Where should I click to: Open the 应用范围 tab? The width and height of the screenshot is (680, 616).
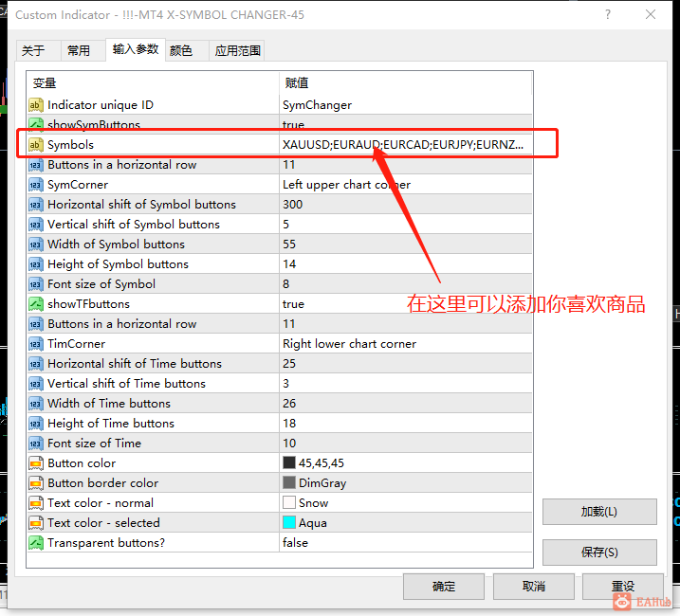[x=237, y=51]
